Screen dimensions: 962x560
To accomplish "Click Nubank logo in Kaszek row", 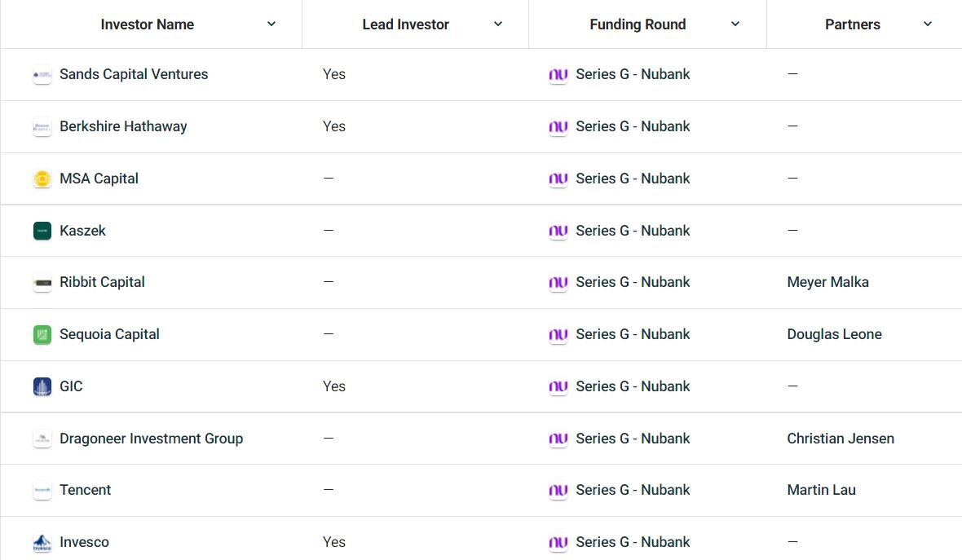I will pos(558,231).
